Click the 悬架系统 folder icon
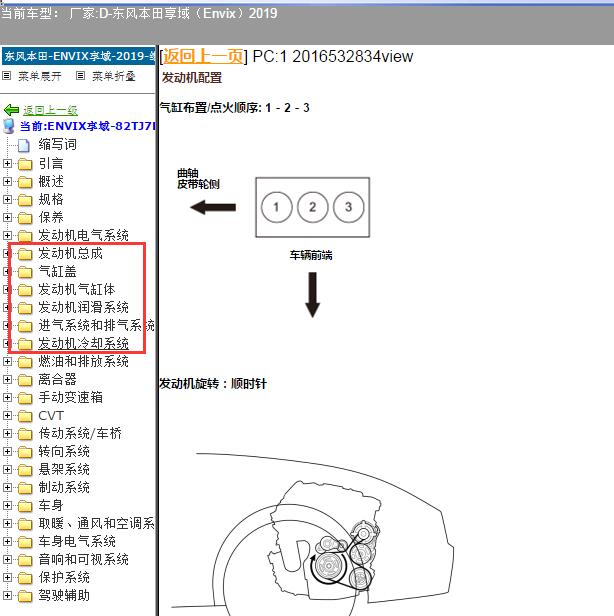Image resolution: width=614 pixels, height=616 pixels. tap(25, 470)
